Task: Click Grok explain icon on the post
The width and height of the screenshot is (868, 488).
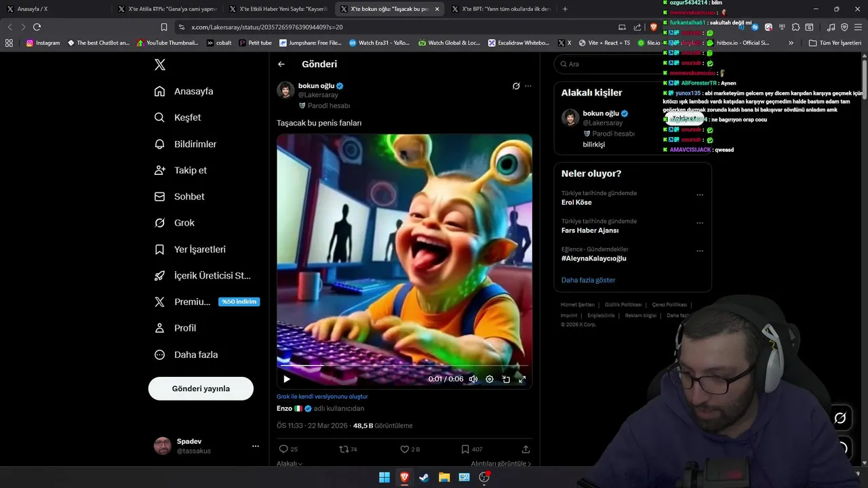Action: point(516,86)
